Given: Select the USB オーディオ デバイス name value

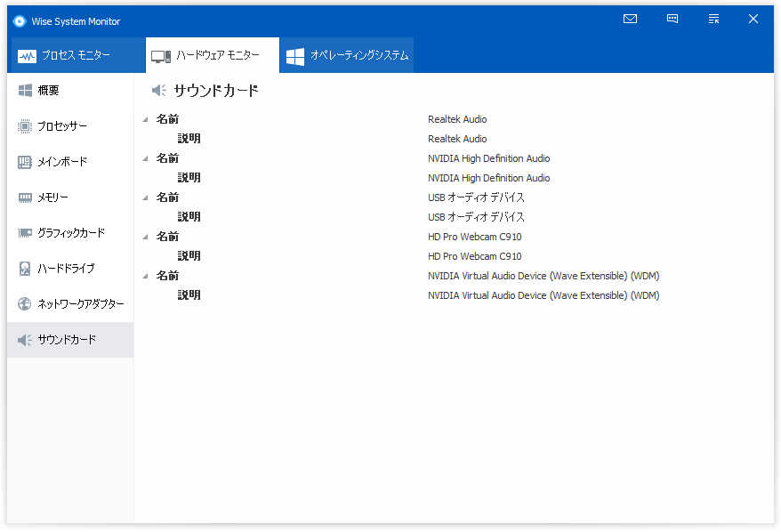Looking at the screenshot, I should pos(476,197).
